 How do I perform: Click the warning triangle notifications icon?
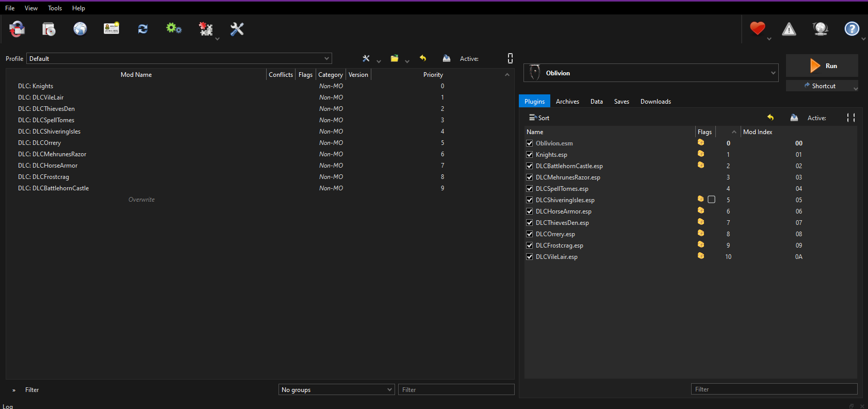click(x=789, y=29)
